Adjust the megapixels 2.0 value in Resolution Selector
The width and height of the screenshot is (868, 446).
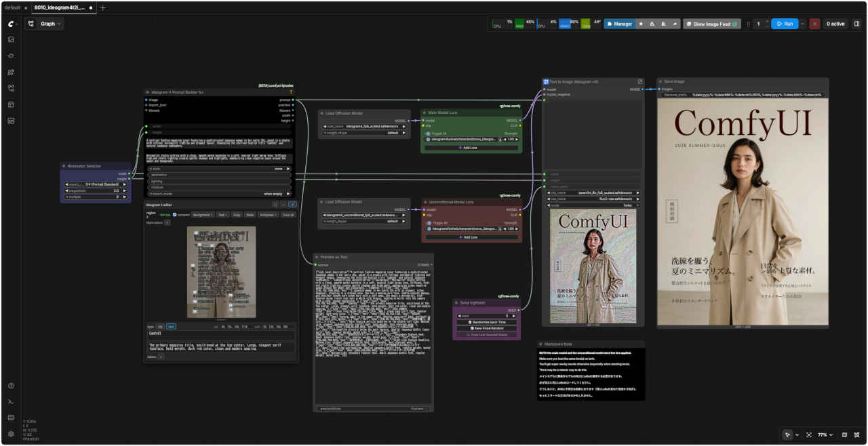click(x=96, y=190)
